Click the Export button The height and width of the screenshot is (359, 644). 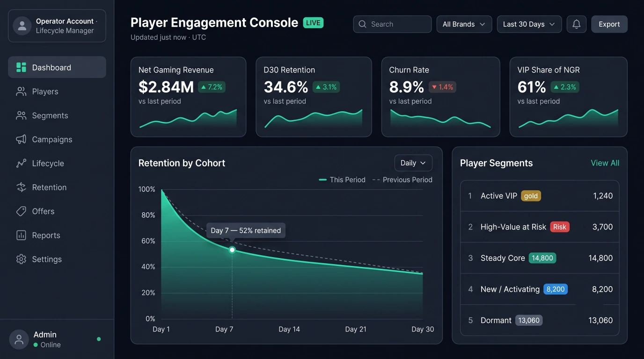tap(609, 24)
